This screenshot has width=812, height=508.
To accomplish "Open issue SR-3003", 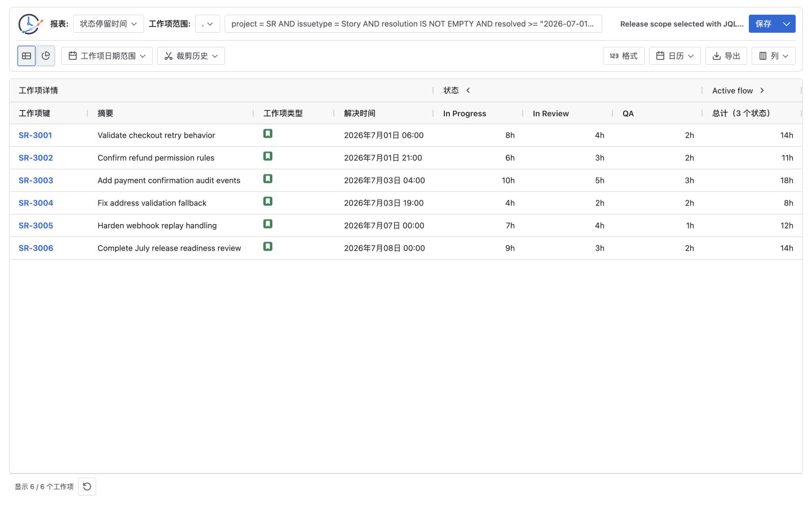I will pos(36,181).
